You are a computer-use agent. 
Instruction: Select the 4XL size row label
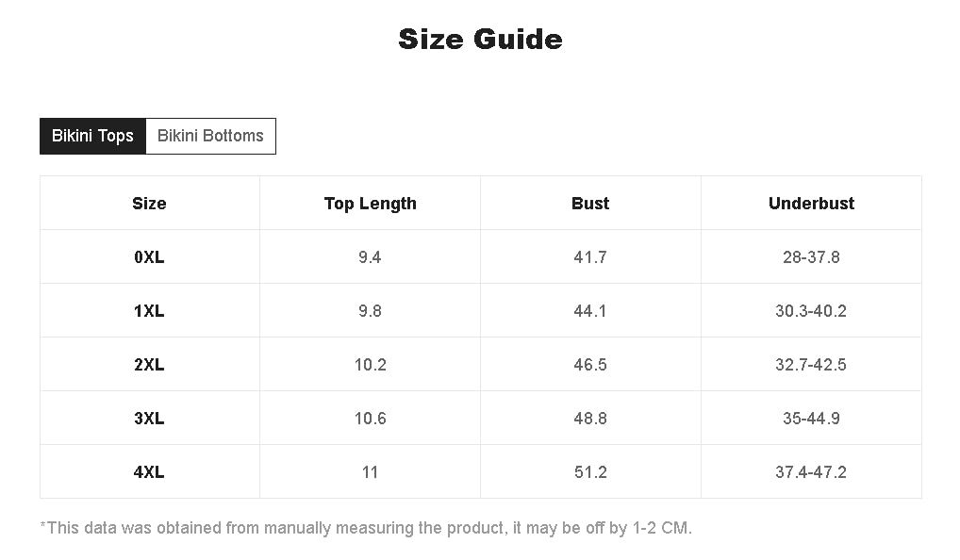pyautogui.click(x=149, y=472)
